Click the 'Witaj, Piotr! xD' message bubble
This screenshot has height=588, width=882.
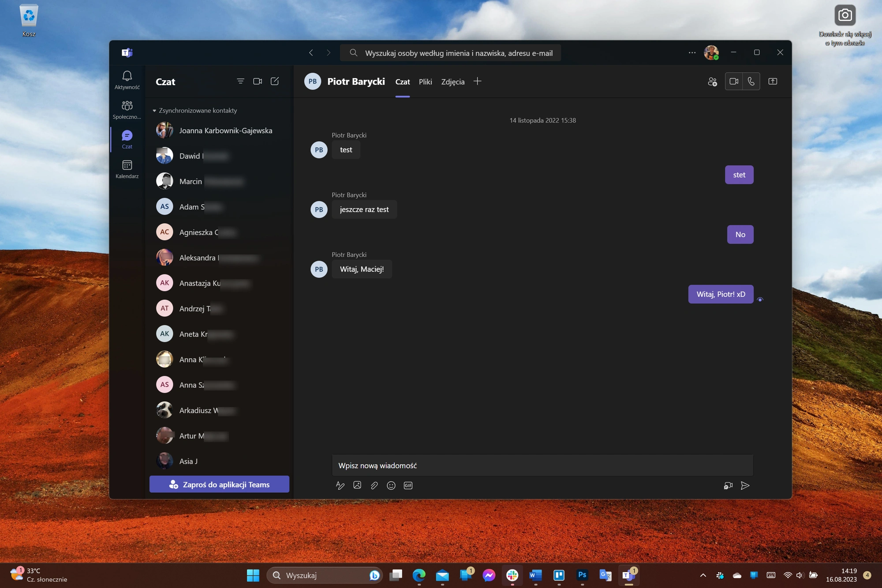click(x=721, y=294)
